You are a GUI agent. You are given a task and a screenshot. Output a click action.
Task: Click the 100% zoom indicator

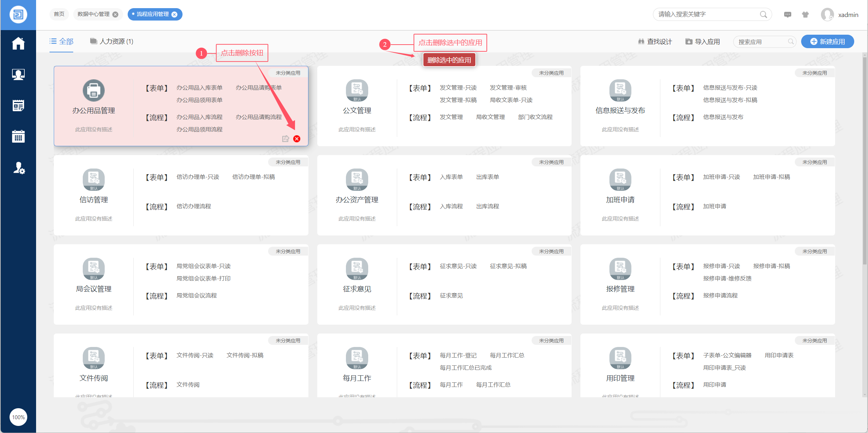[x=18, y=417]
